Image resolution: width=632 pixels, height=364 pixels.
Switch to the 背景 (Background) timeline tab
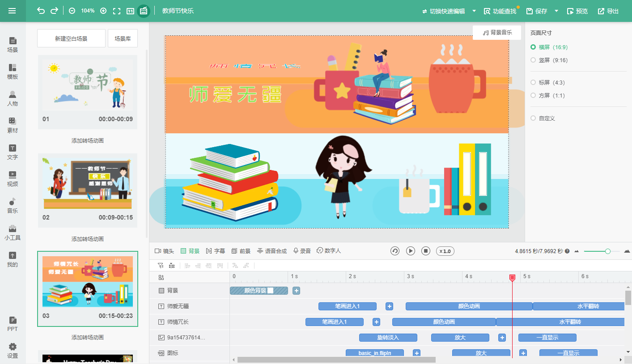point(190,251)
